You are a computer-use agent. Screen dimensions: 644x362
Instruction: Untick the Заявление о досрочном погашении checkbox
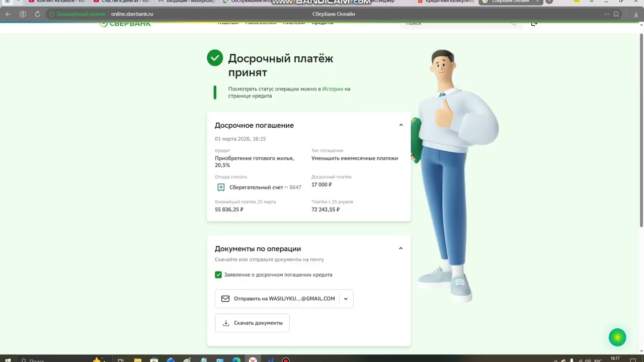point(218,275)
